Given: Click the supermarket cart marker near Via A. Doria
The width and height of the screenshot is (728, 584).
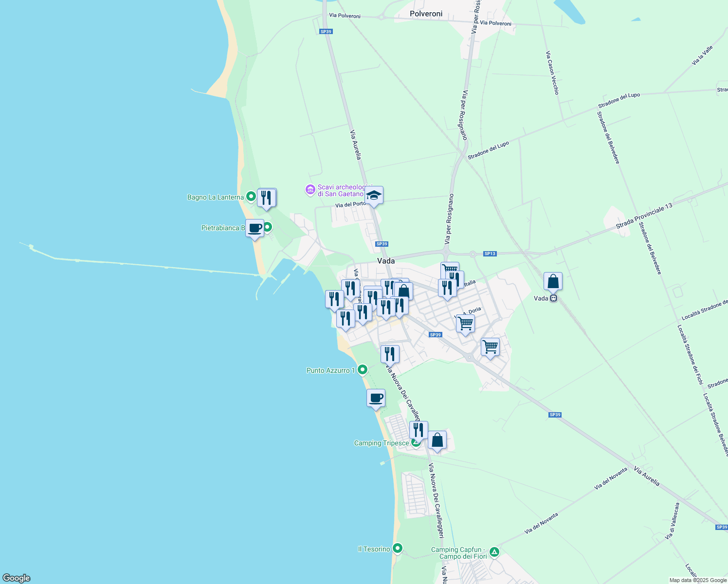Looking at the screenshot, I should (x=465, y=322).
